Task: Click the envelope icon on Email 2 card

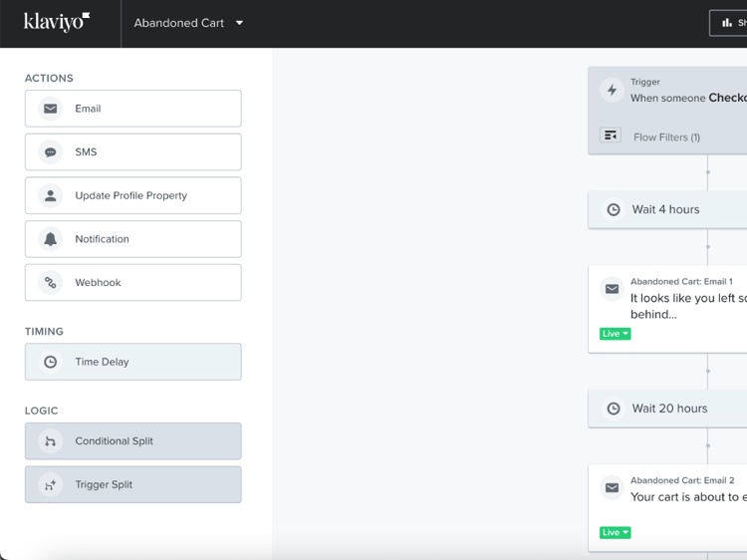Action: pyautogui.click(x=613, y=487)
